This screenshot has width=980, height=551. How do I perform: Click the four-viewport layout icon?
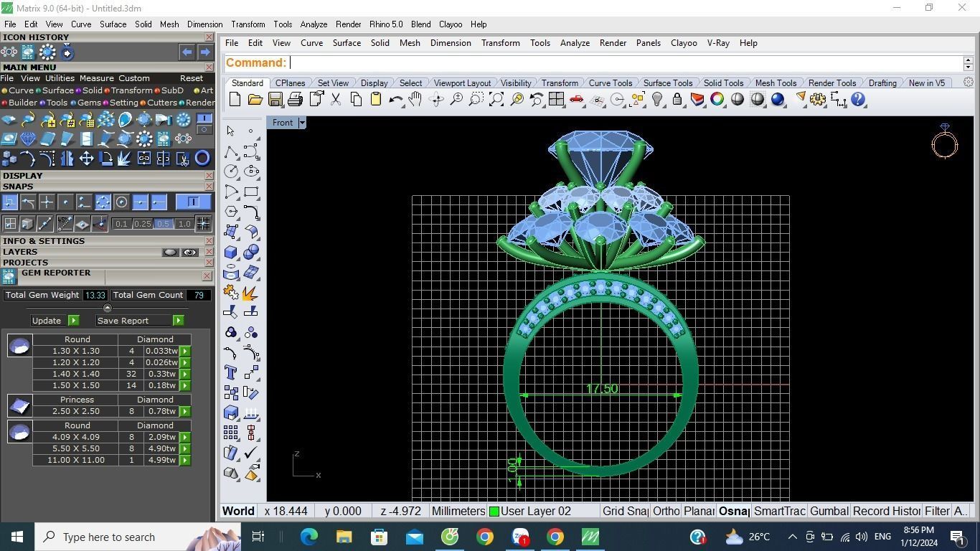coord(556,100)
